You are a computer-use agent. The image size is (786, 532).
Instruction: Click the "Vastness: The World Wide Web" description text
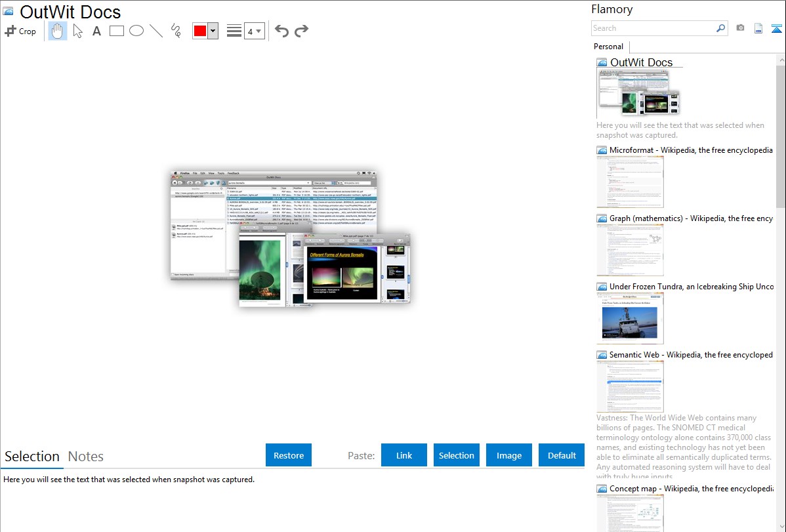coord(684,447)
